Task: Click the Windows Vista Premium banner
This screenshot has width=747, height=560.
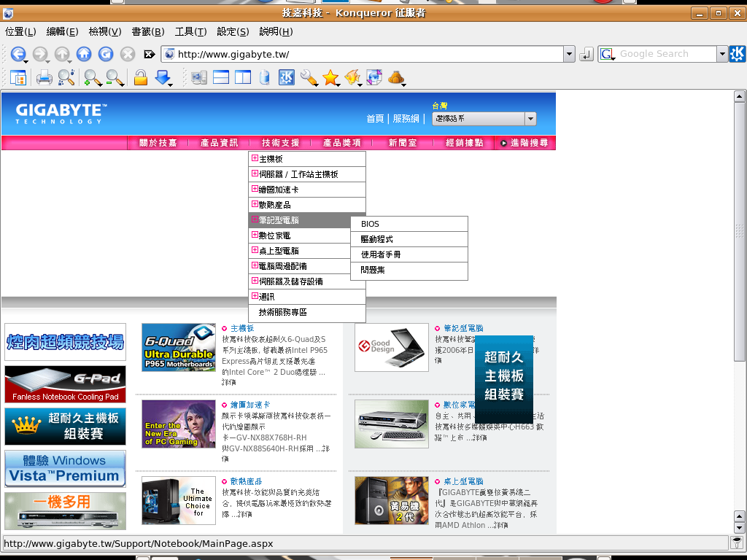Action: click(65, 468)
